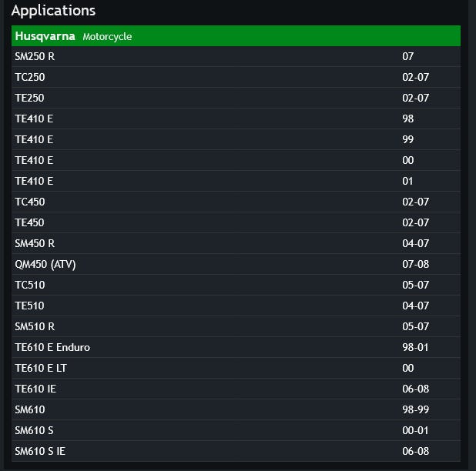Select the SM450 R row

236,243
